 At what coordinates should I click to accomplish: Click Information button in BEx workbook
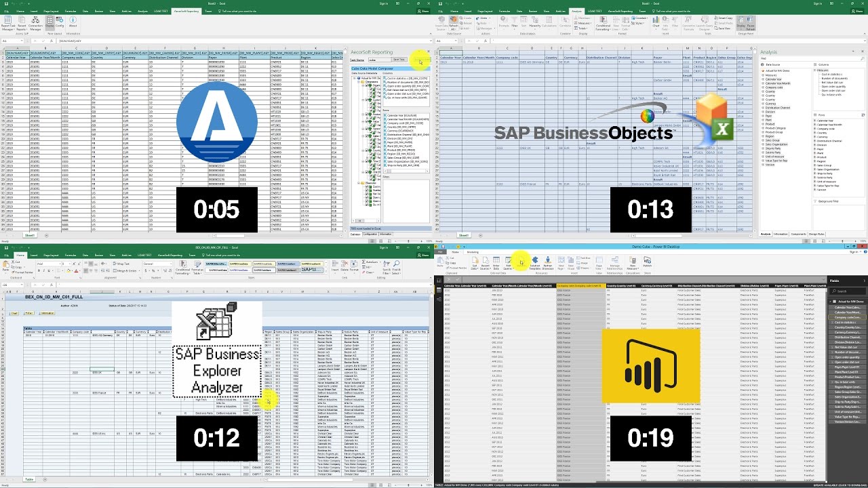tap(47, 313)
